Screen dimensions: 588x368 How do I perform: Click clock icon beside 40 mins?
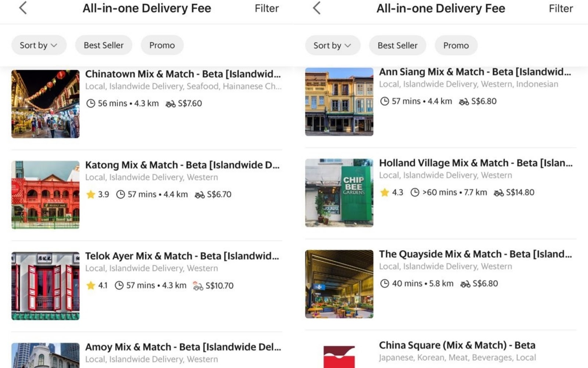tap(384, 283)
